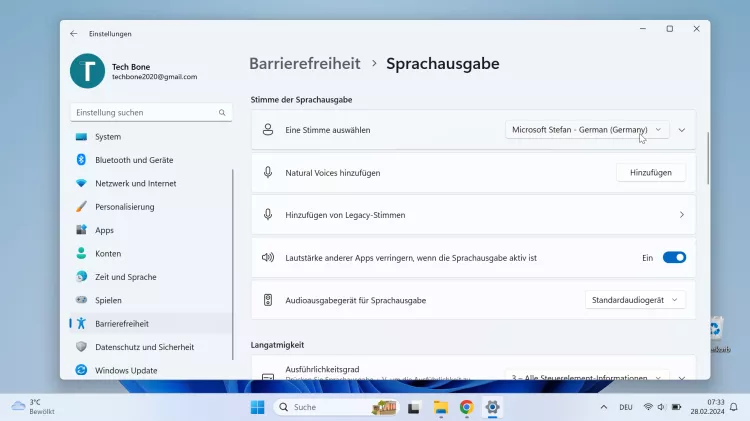
Task: Click the techbone2020@gmail.com account text
Action: coord(154,77)
